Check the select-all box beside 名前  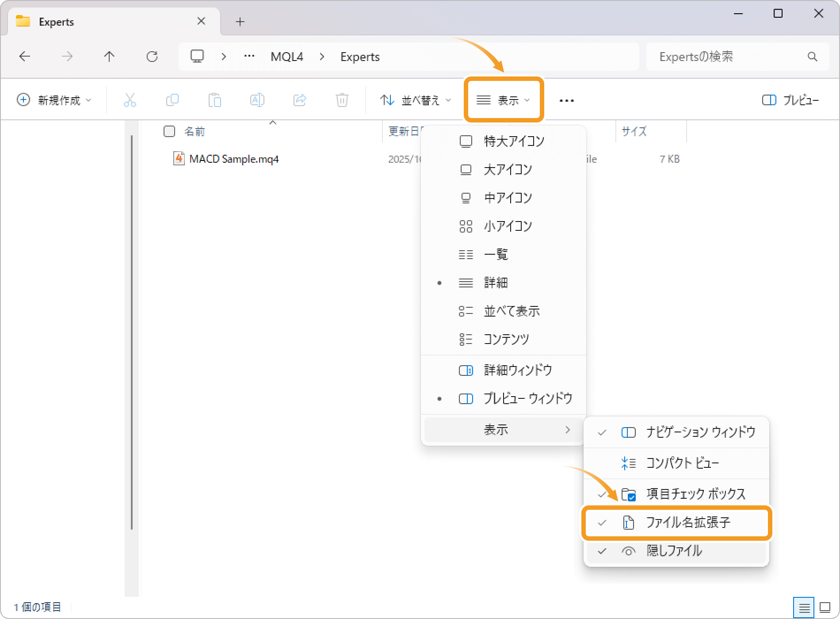tap(169, 131)
